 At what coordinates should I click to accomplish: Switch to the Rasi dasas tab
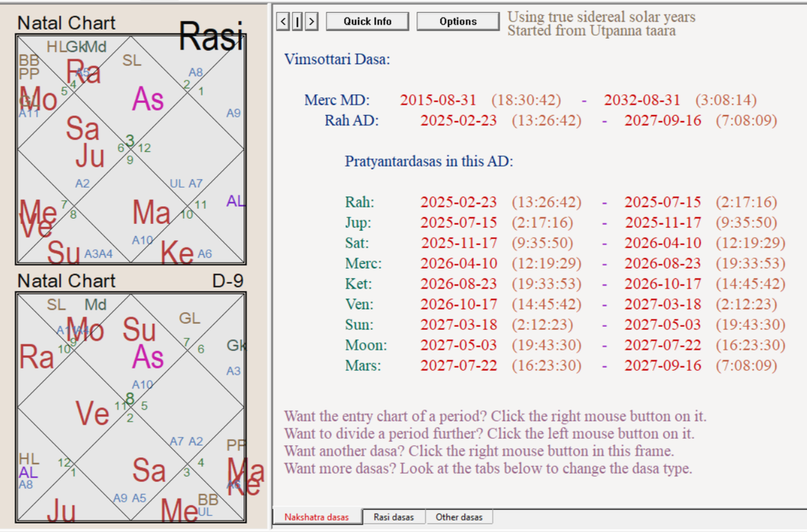(394, 517)
